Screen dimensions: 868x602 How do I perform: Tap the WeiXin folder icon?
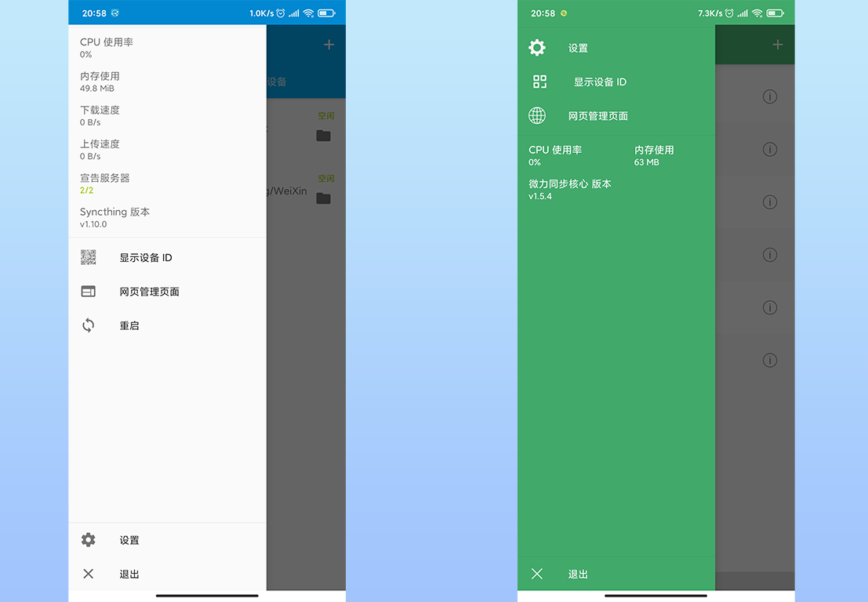[x=325, y=198]
